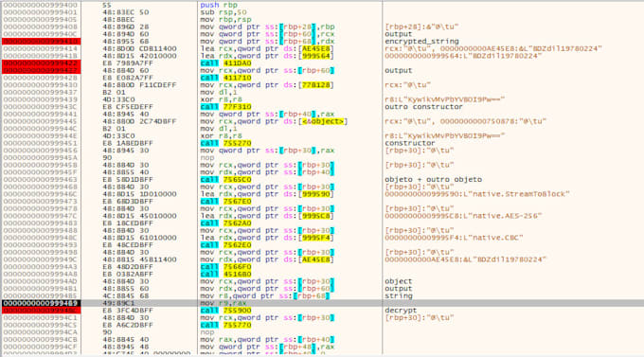The height and width of the screenshot is (357, 644).
Task: Click the 'call 411710' instruction
Action: (x=226, y=78)
